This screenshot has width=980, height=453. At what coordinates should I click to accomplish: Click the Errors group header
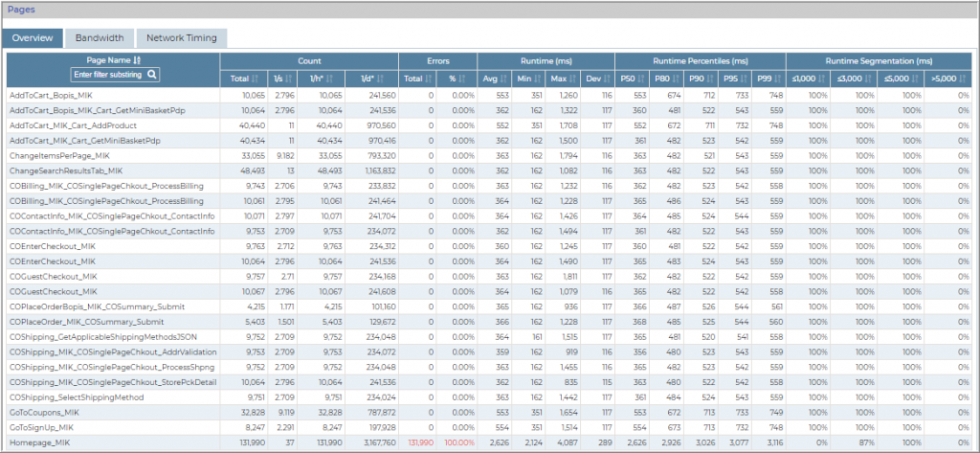[x=437, y=61]
